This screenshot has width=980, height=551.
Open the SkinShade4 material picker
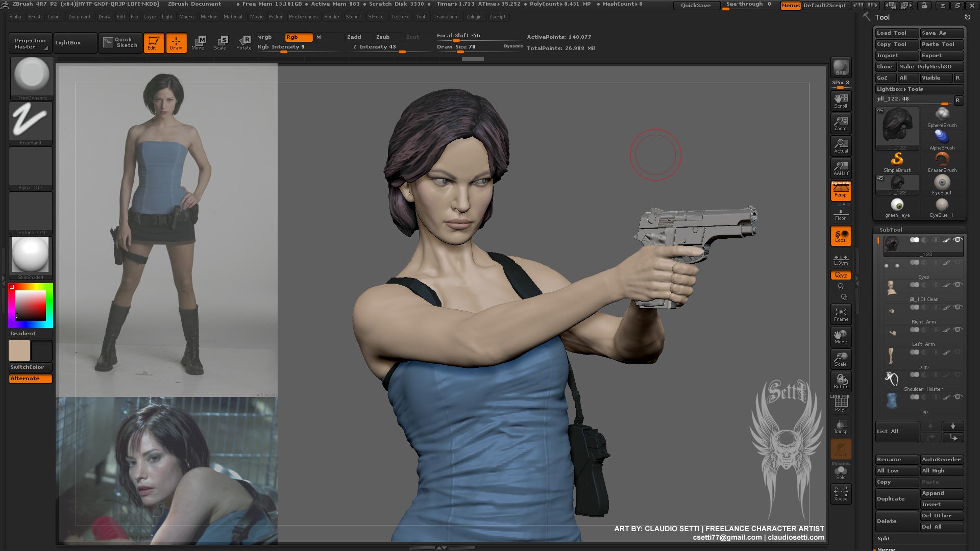[x=31, y=258]
